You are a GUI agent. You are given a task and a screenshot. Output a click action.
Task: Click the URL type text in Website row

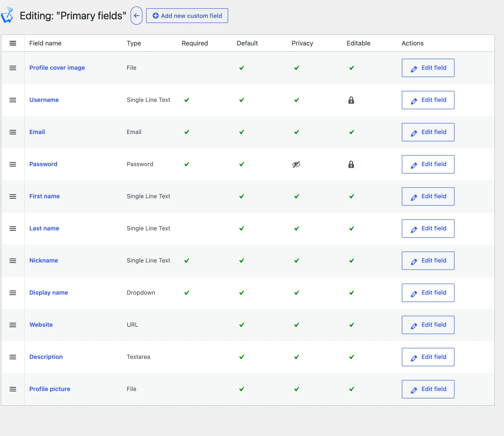click(x=133, y=325)
